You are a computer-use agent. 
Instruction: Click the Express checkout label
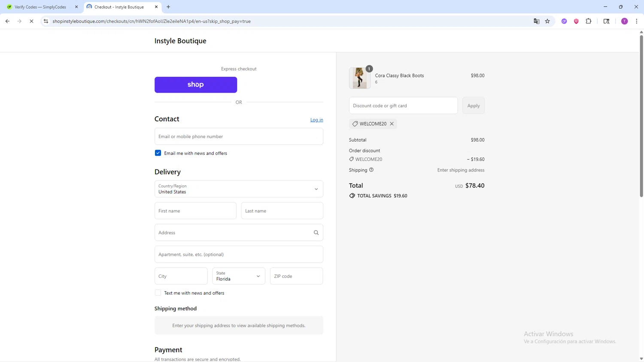tap(239, 69)
